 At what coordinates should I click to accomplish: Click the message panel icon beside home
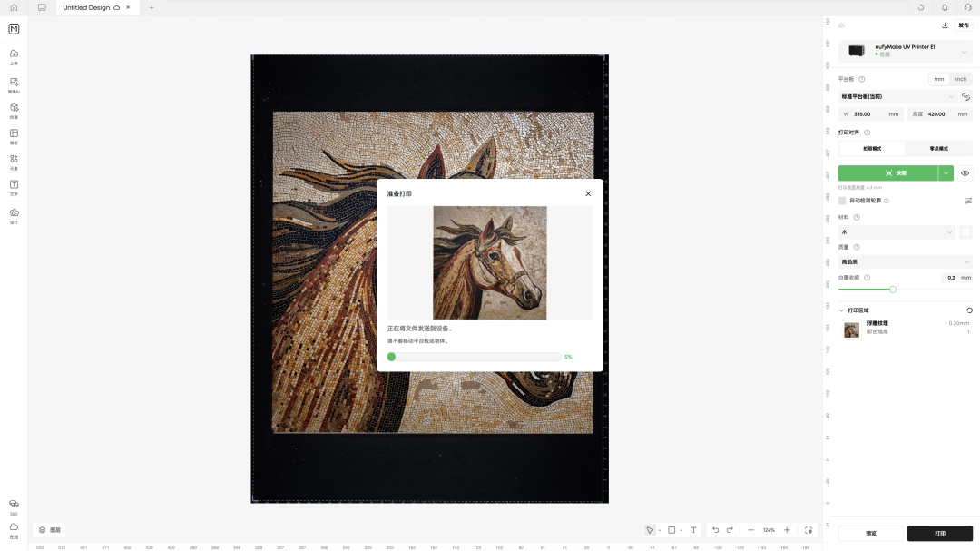pos(42,7)
